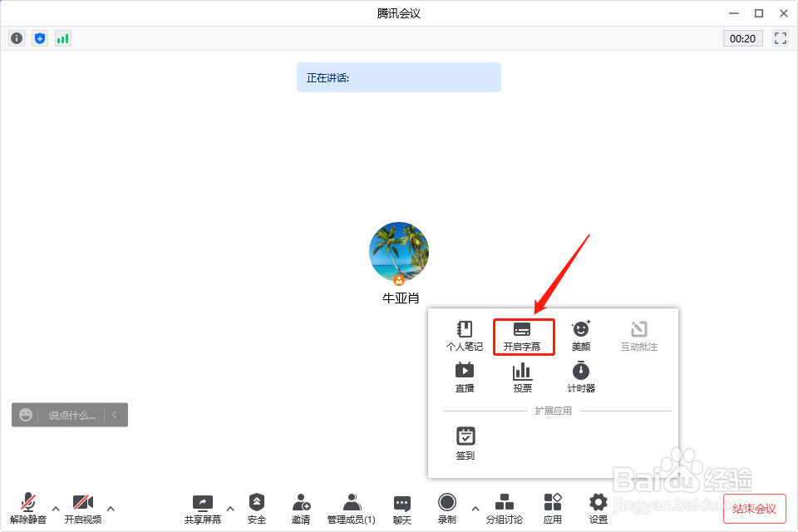Enable subtitles with 开启字幕
The image size is (798, 532).
[522, 336]
